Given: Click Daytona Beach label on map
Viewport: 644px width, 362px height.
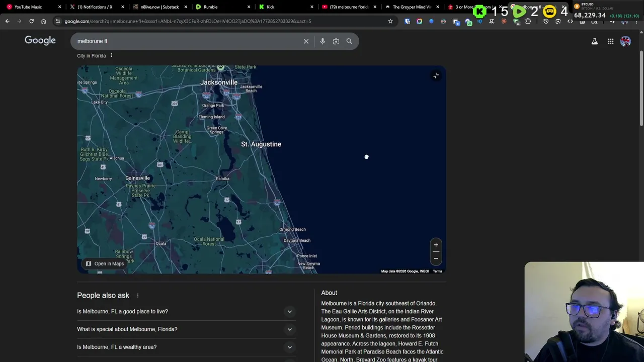Looking at the screenshot, I should tap(297, 240).
